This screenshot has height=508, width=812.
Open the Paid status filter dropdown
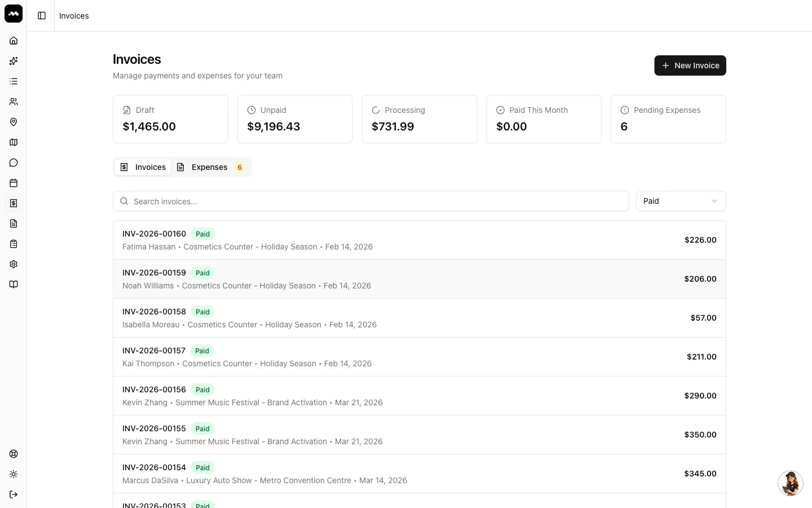pyautogui.click(x=681, y=201)
